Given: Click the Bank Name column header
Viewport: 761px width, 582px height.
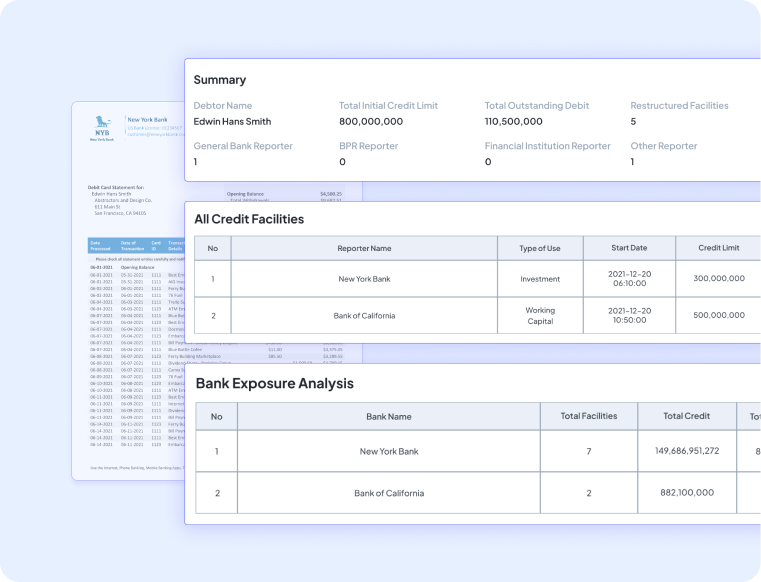Looking at the screenshot, I should pos(388,417).
